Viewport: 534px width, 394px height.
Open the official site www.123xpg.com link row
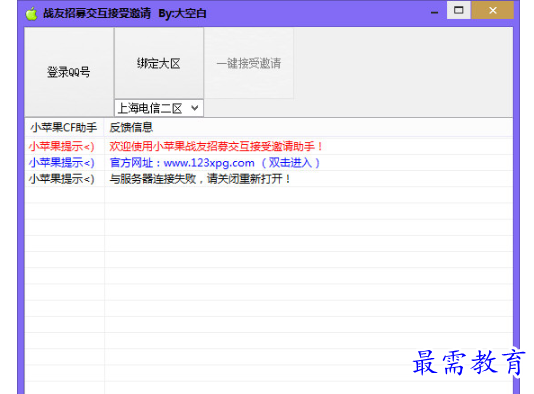(269, 163)
